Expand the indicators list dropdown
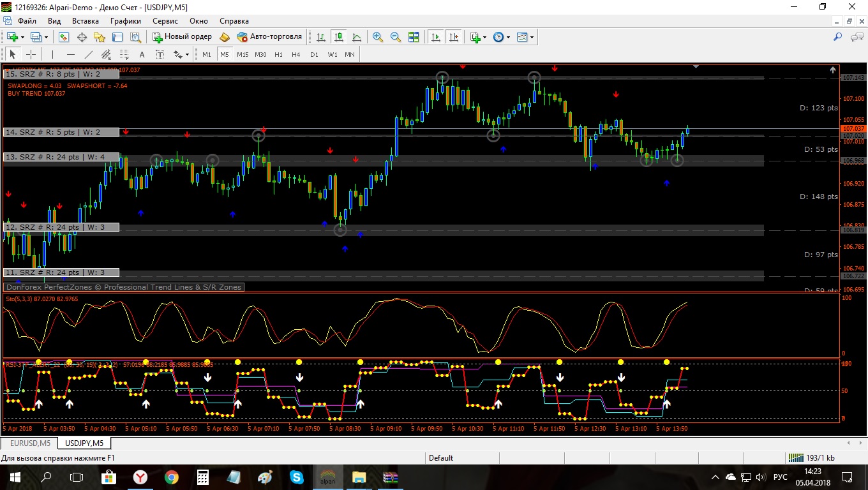This screenshot has height=490, width=868. (x=485, y=37)
